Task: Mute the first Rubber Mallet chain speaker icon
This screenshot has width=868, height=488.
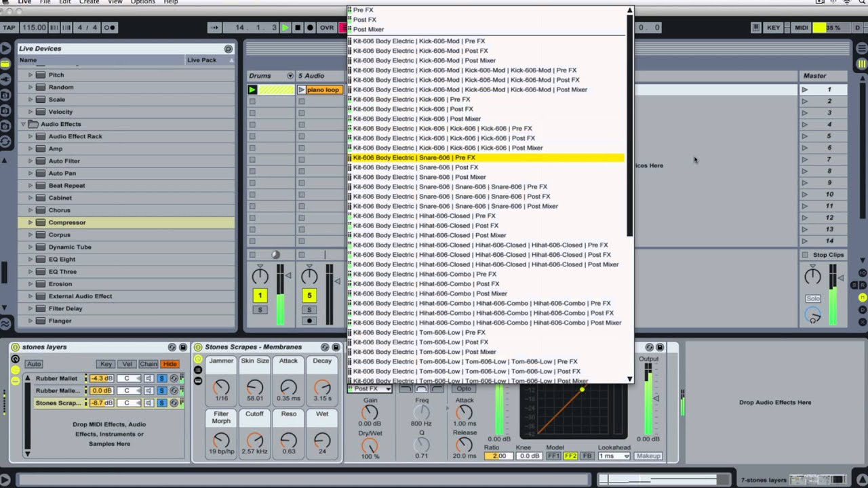Action: click(149, 378)
